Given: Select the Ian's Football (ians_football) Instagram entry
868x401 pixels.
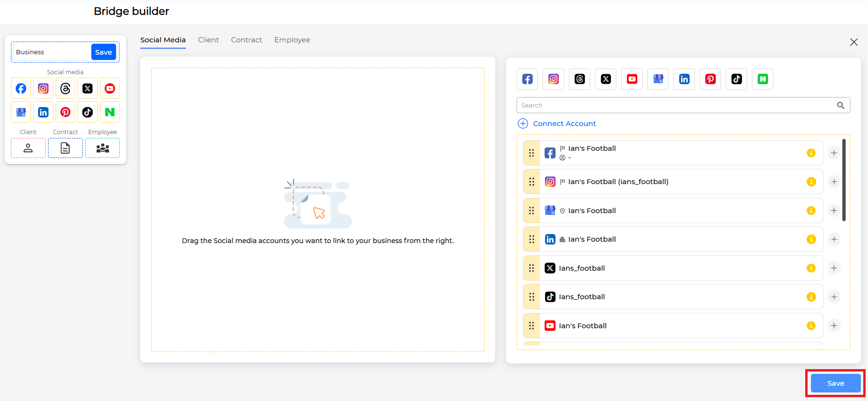Looking at the screenshot, I should click(x=673, y=182).
